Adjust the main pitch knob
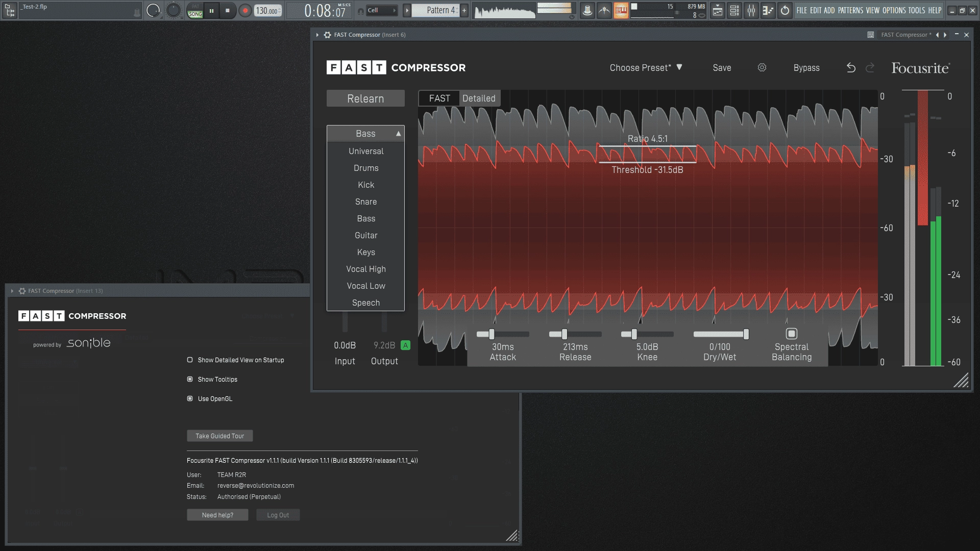 pos(174,10)
